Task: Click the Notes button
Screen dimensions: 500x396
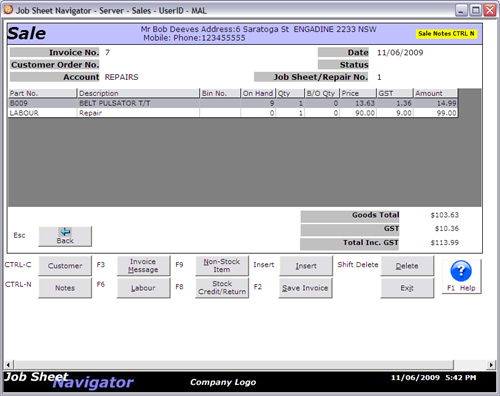Action: [65, 288]
